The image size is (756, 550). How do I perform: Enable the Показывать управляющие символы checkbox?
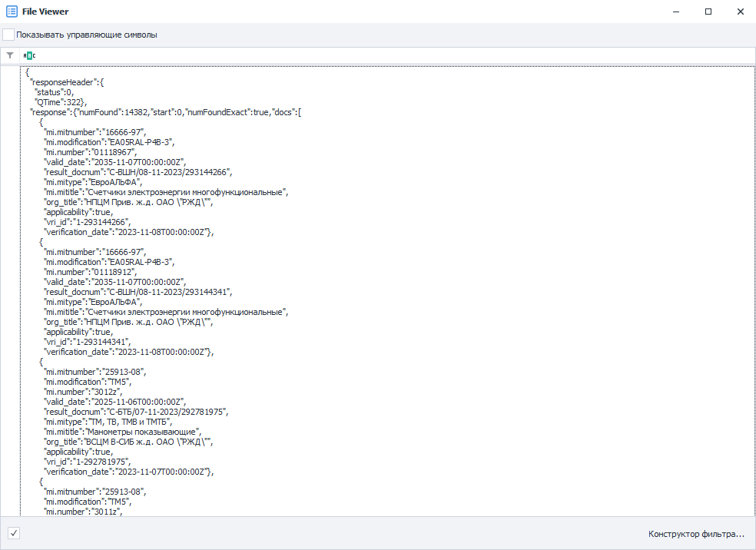click(8, 35)
